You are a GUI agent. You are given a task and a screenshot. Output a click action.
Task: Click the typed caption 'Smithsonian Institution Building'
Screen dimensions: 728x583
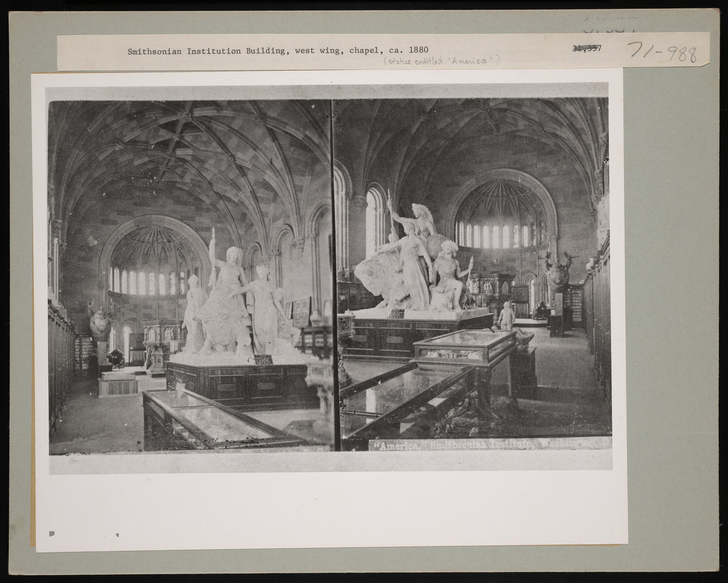(206, 51)
